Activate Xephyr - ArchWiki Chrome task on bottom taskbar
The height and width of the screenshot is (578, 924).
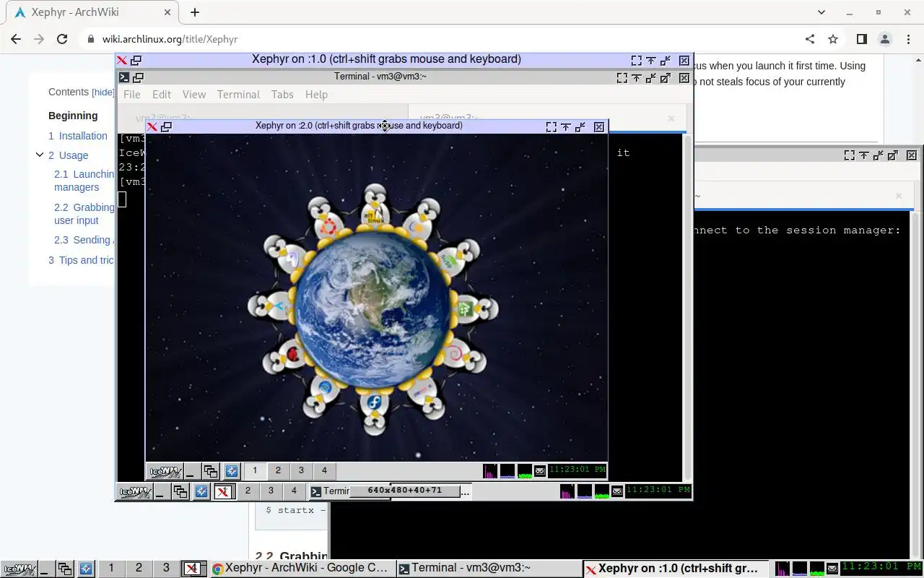pos(302,569)
